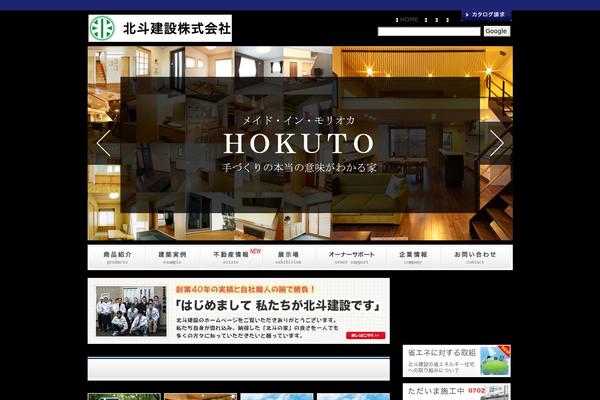Show the previous slide with left arrow
This screenshot has width=600, height=400.
coord(104,143)
